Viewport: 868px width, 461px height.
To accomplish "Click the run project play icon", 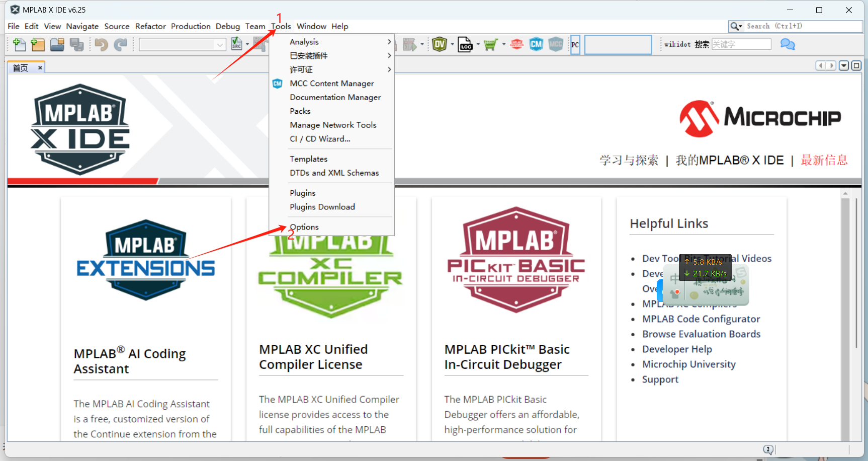I will (410, 44).
